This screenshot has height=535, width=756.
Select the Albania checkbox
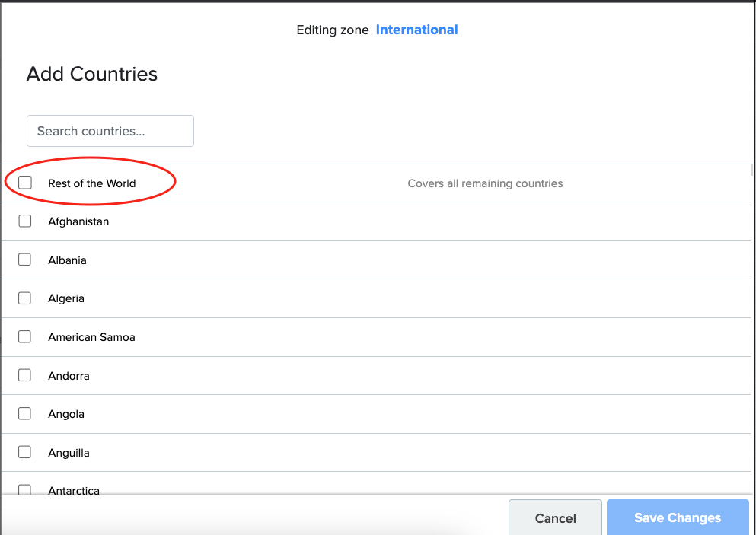click(25, 260)
